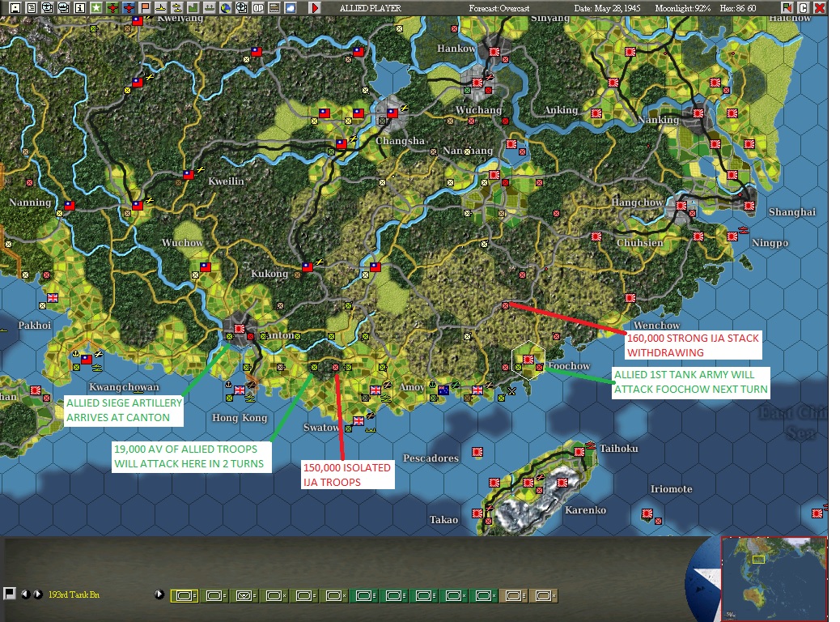Click the crosshair target toolbar icon
The image size is (840, 622).
tap(242, 7)
